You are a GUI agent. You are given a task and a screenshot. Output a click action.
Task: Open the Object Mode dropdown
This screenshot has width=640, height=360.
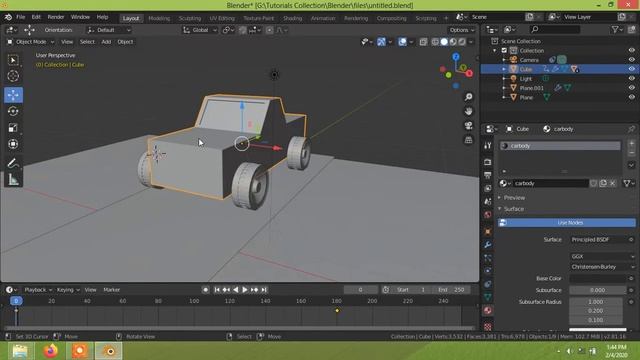(31, 42)
